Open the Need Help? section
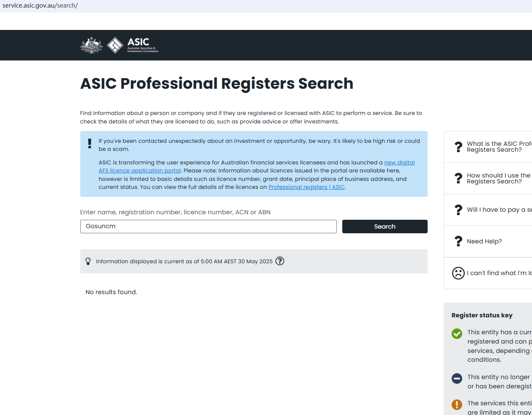 coord(484,241)
